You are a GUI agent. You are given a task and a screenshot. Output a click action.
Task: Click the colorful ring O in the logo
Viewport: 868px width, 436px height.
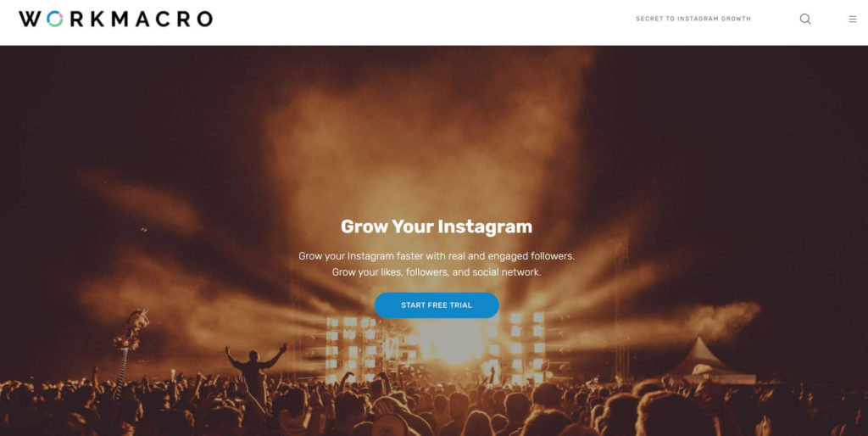pos(55,19)
